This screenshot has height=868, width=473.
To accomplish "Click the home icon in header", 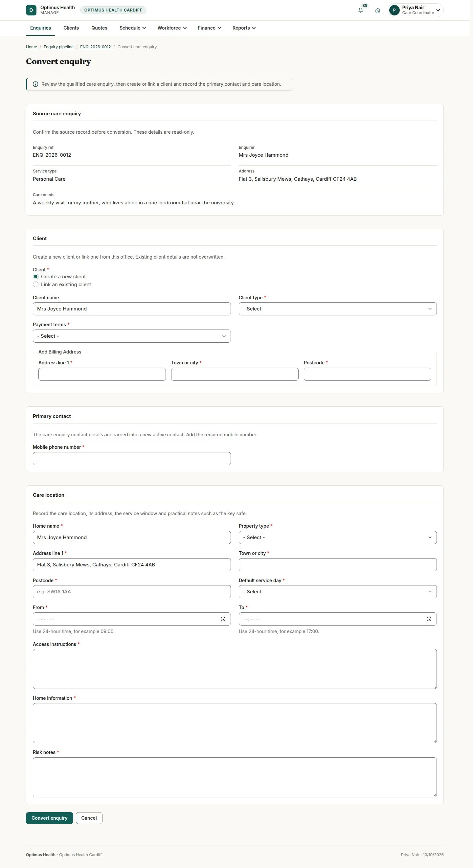I will pyautogui.click(x=378, y=10).
